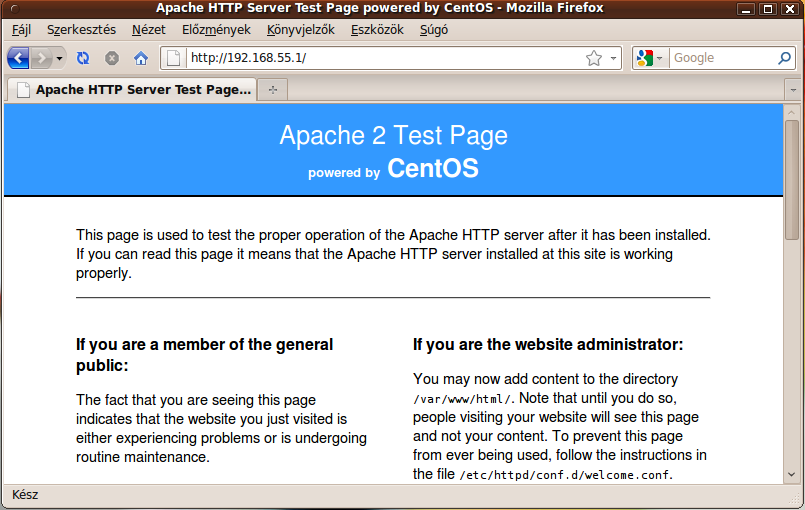Click the vertical scrollbar thumb
Viewport: 805px width, 510px height.
[792, 180]
